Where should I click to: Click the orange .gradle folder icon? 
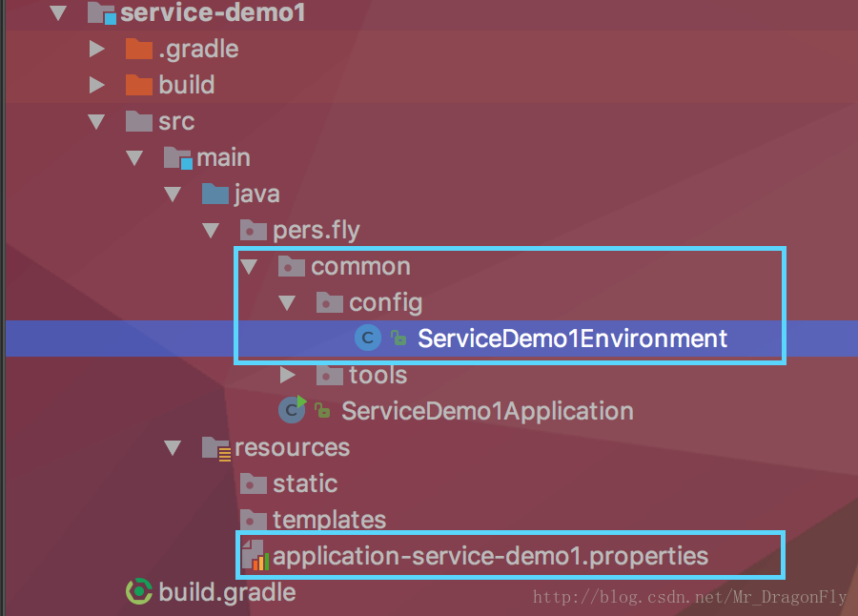[x=139, y=49]
